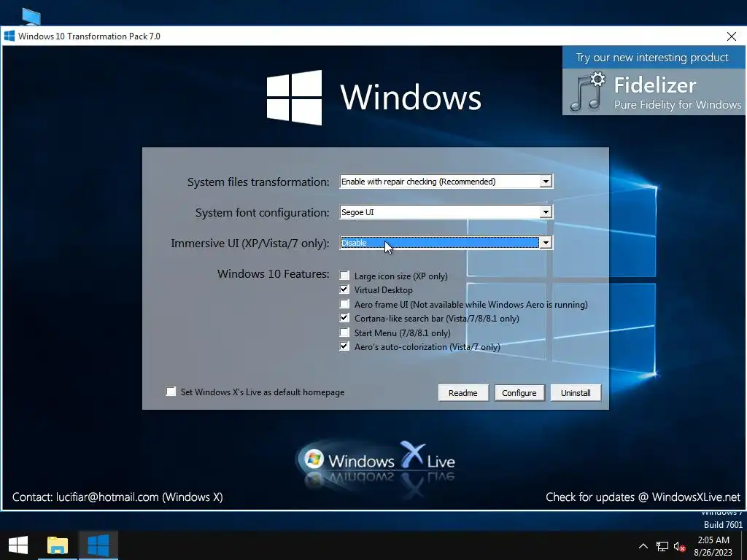Click the large Windows logo banner
747x560 pixels.
point(373,97)
